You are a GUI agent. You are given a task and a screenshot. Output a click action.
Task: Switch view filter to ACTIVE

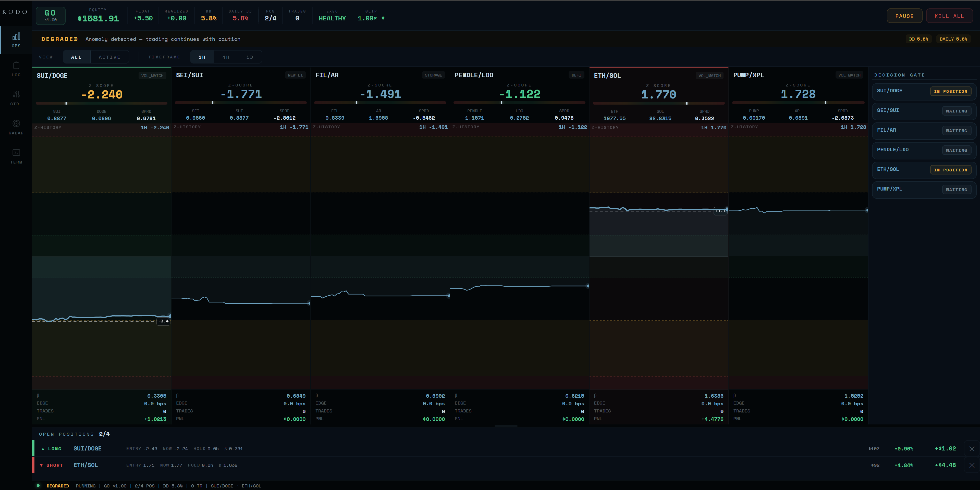[x=109, y=57]
